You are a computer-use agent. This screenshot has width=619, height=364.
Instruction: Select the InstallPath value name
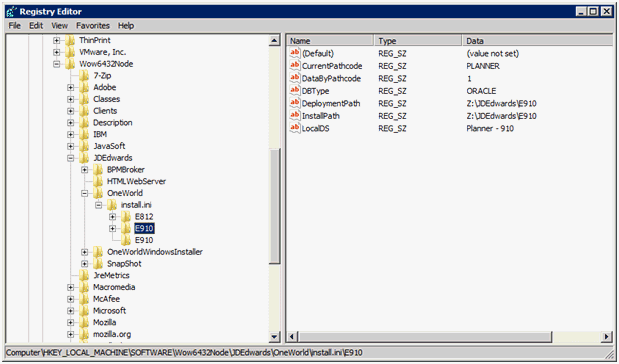tap(321, 116)
